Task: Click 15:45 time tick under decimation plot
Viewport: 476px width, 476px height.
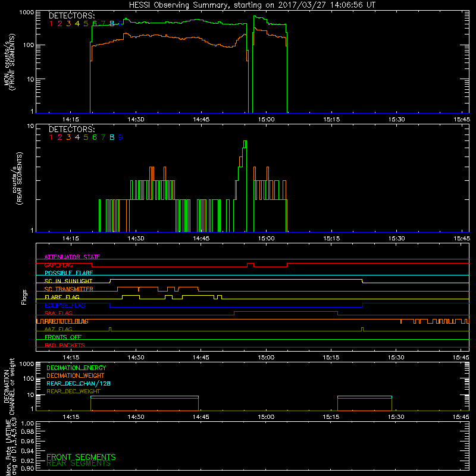Action: (x=461, y=417)
